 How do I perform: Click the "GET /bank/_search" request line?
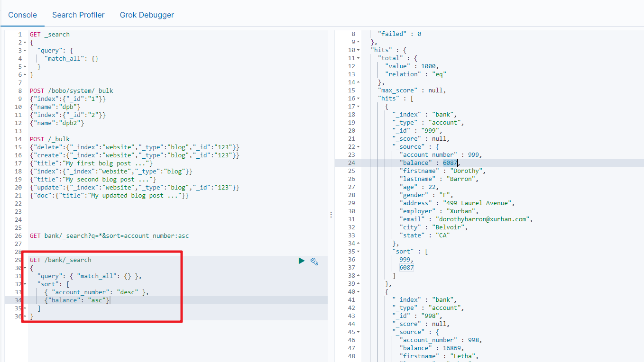coord(61,260)
